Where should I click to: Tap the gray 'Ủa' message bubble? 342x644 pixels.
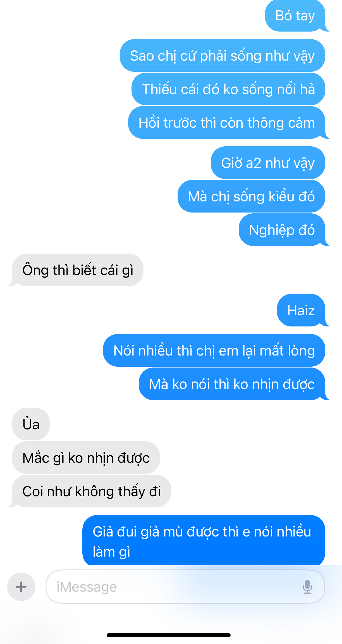(x=31, y=424)
